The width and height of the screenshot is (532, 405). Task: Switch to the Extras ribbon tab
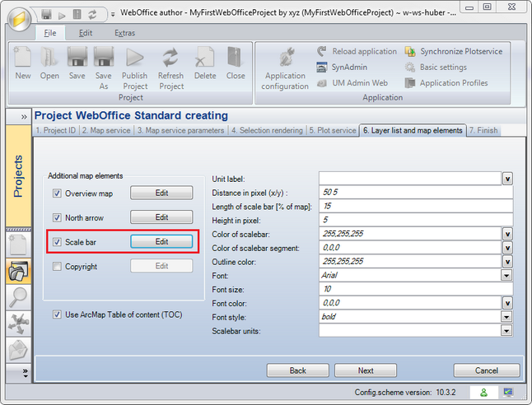tap(124, 33)
